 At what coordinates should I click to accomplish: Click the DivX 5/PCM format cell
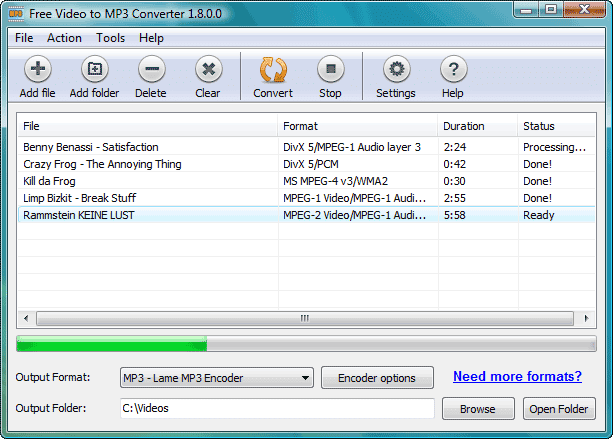311,164
